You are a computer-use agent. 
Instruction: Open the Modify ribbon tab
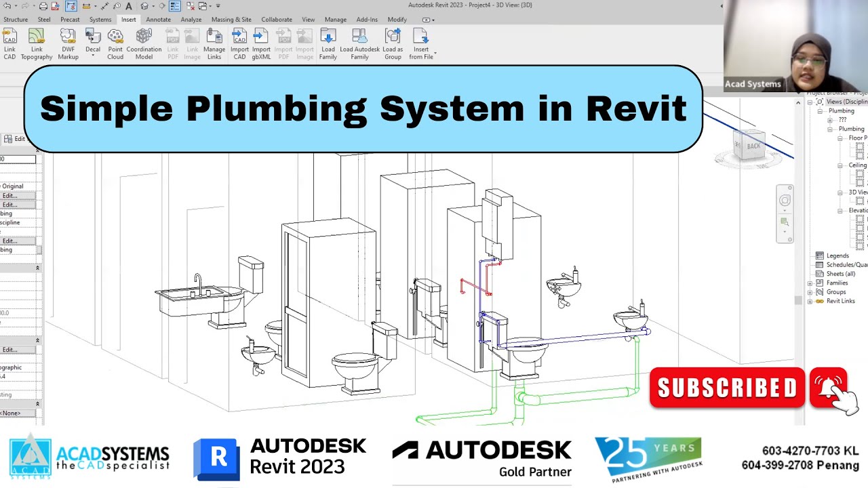397,20
